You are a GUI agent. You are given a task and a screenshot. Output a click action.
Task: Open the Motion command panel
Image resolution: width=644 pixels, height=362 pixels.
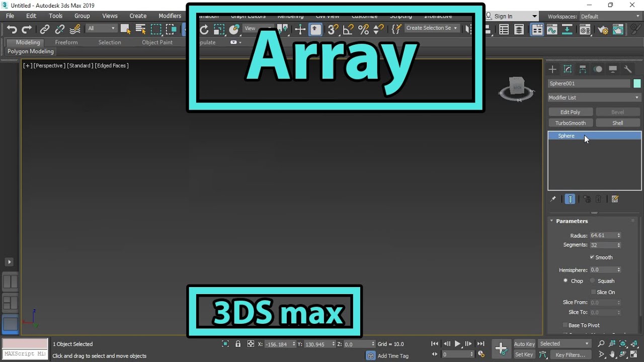pos(598,69)
